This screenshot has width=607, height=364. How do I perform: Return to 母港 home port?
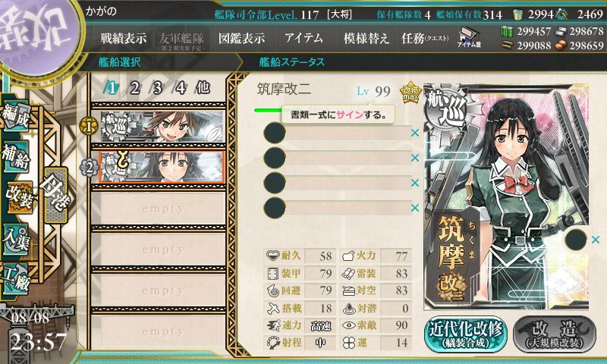click(x=55, y=195)
